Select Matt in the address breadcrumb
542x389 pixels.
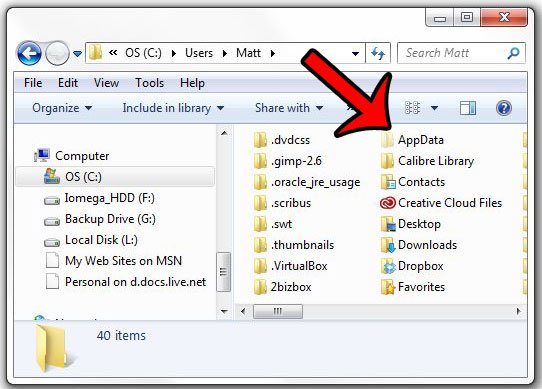248,53
